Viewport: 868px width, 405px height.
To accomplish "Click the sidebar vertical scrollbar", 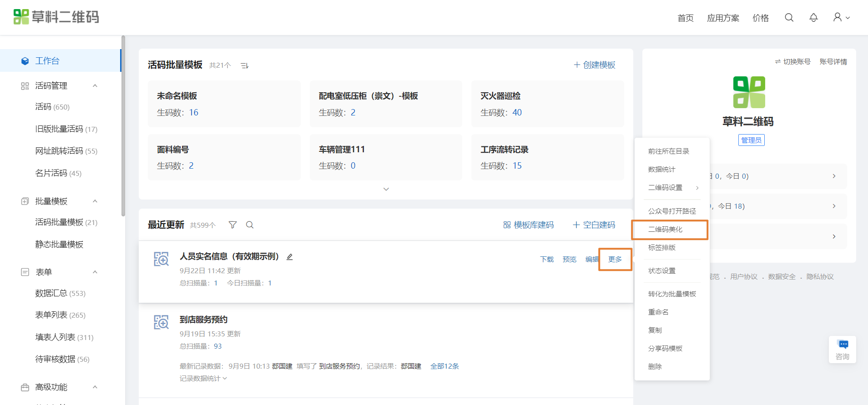I will pyautogui.click(x=123, y=126).
